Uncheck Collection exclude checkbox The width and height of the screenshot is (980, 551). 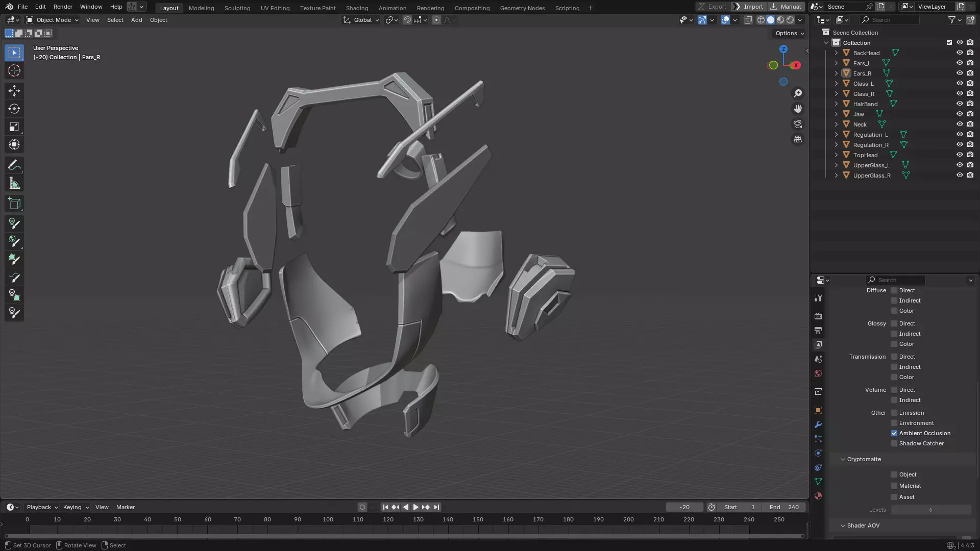tap(949, 42)
